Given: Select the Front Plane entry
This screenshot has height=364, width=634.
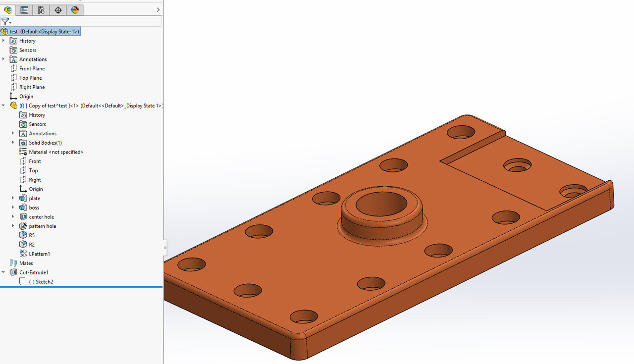Looking at the screenshot, I should click(x=32, y=68).
